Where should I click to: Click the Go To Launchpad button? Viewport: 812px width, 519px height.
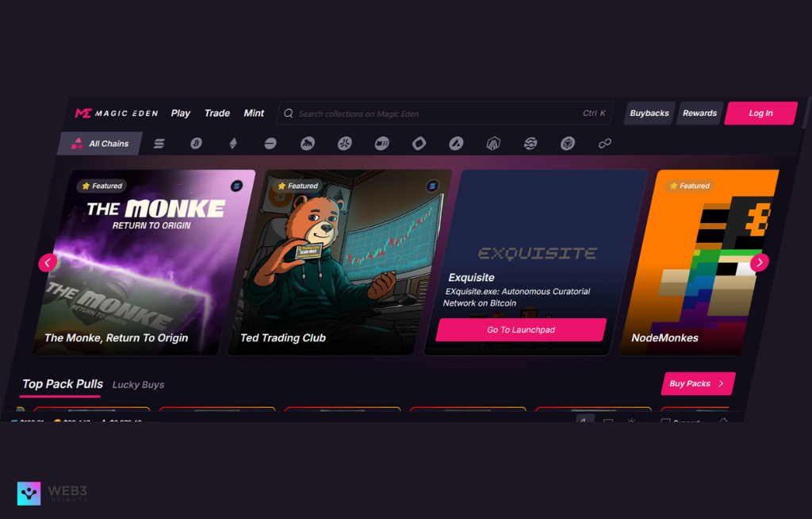[521, 330]
